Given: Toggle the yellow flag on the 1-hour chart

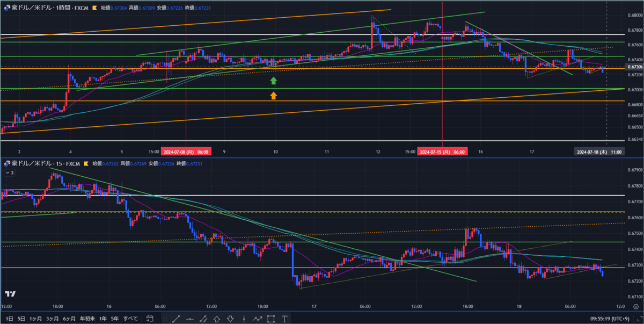Looking at the screenshot, I should tap(92, 8).
